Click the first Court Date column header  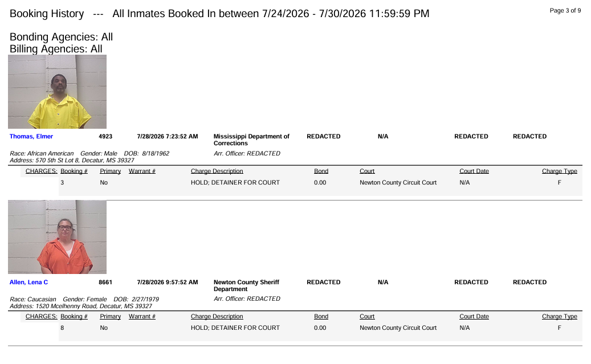coord(474,171)
